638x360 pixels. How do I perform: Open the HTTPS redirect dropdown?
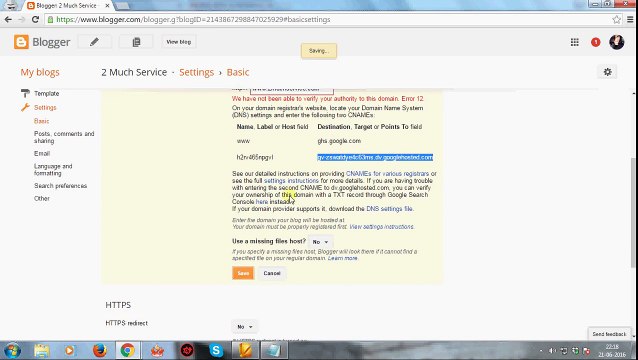click(245, 327)
